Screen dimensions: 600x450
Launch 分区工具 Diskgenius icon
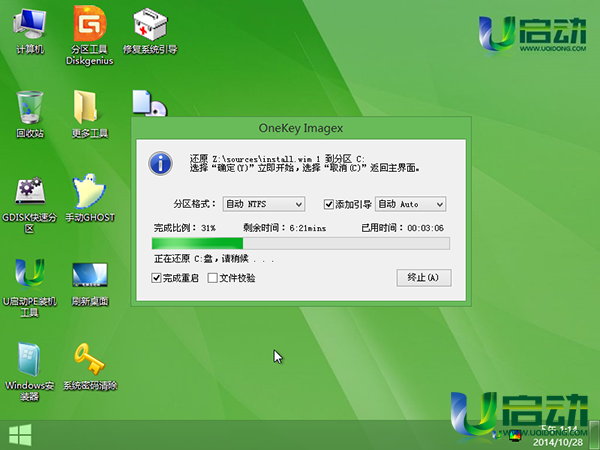[x=90, y=36]
